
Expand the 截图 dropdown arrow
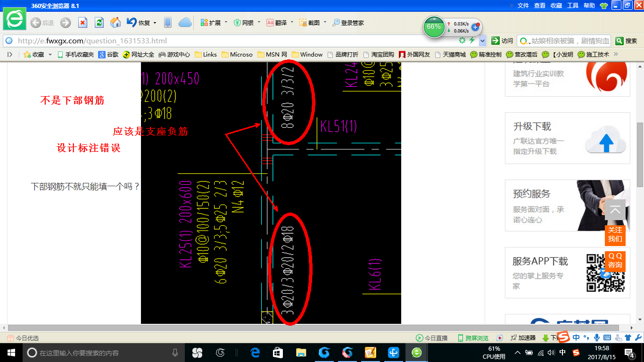coord(325,22)
